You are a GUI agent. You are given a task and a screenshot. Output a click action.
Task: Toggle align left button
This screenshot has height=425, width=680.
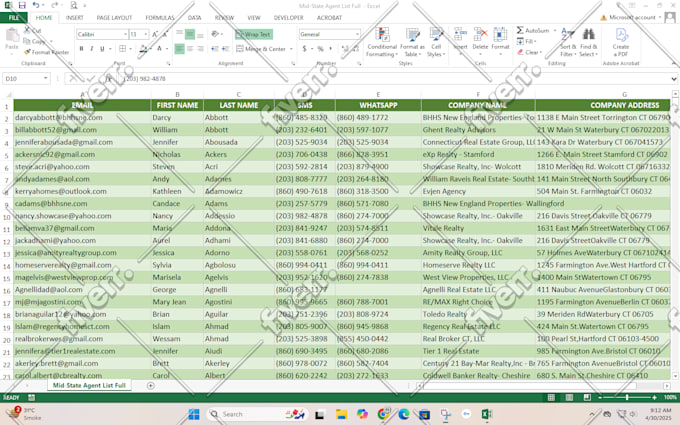click(x=180, y=49)
